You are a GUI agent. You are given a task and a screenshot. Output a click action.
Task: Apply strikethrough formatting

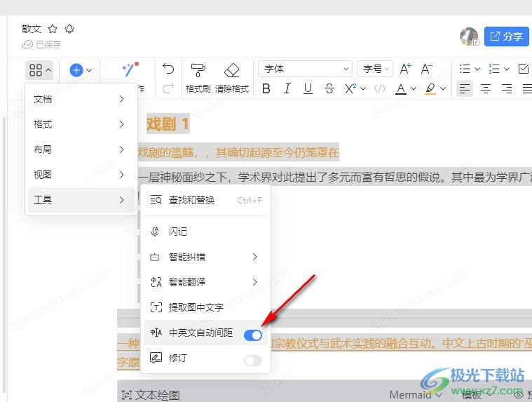[x=329, y=89]
